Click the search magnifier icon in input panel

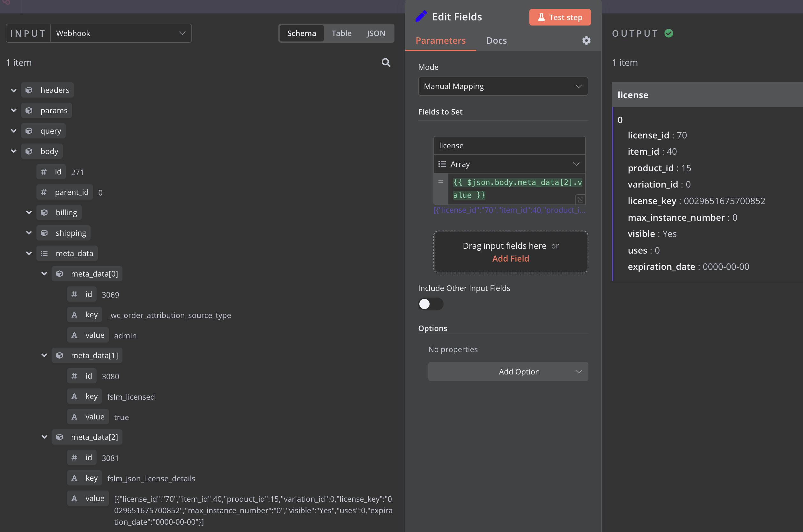point(386,63)
